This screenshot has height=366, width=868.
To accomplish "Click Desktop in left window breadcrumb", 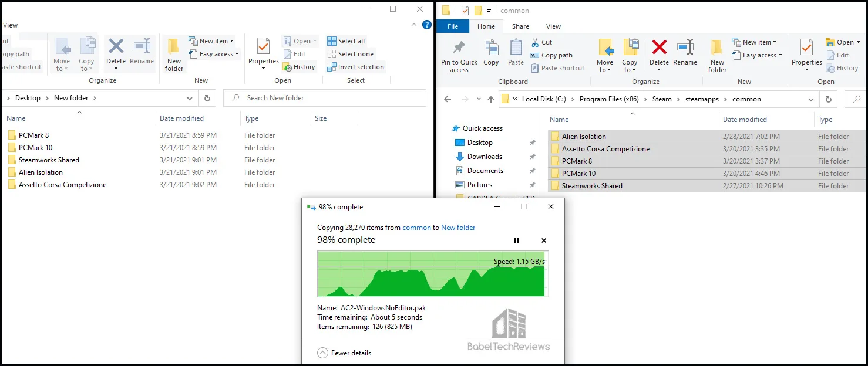I will click(28, 98).
